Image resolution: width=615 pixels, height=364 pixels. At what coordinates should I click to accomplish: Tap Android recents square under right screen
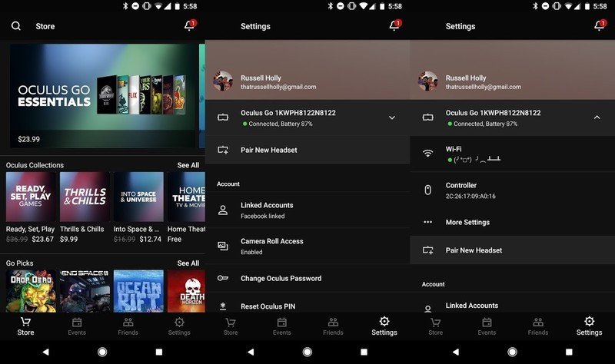[x=569, y=352]
